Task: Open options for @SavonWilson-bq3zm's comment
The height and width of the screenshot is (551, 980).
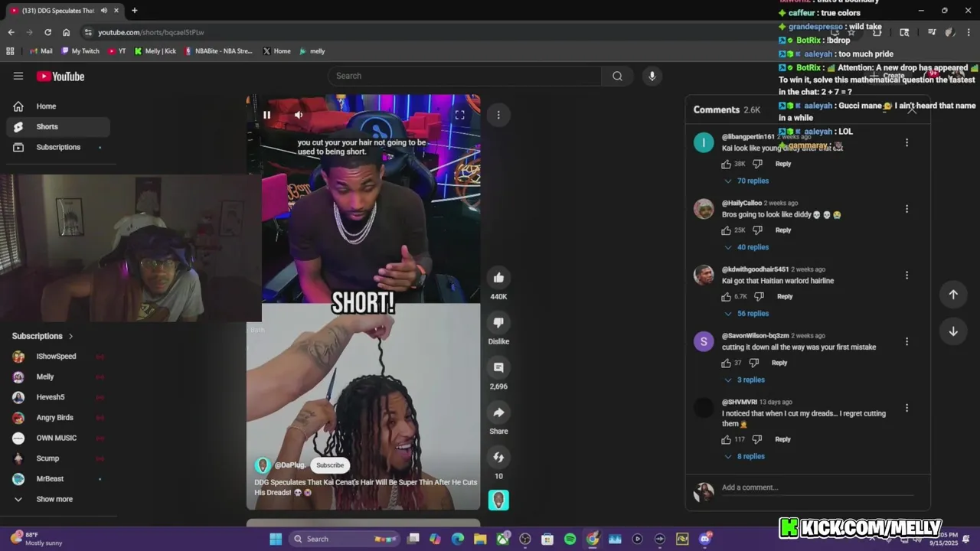Action: click(x=906, y=341)
